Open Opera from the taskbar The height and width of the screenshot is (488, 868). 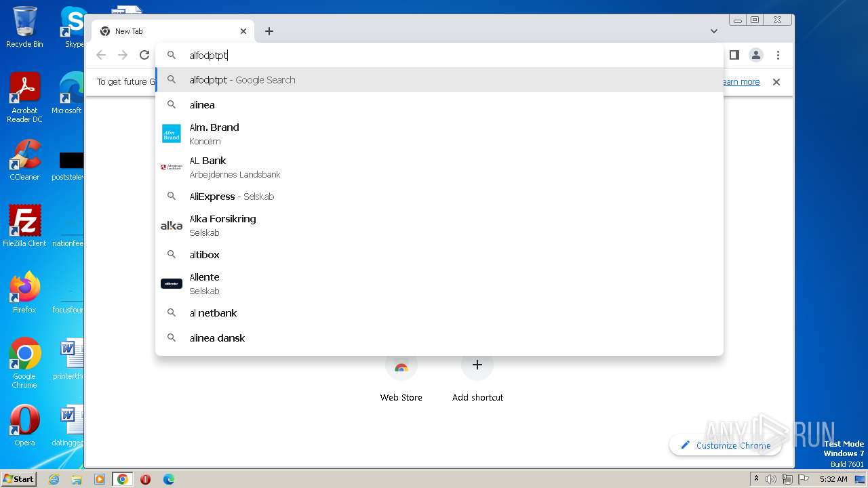click(x=145, y=479)
